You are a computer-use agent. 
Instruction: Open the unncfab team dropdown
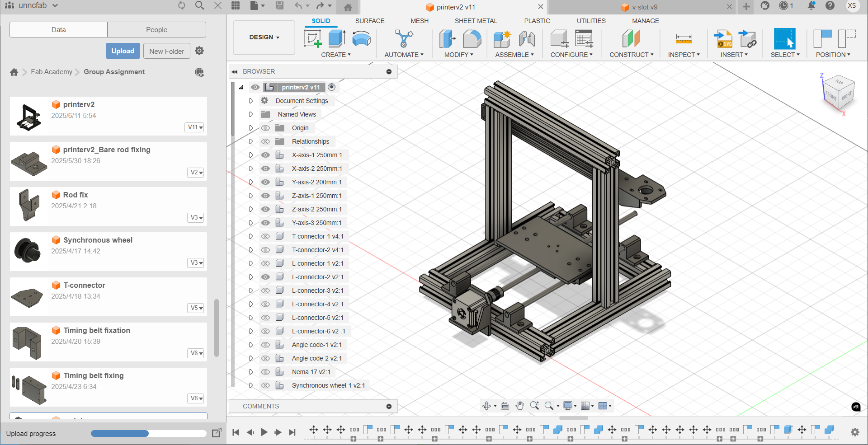tap(38, 5)
